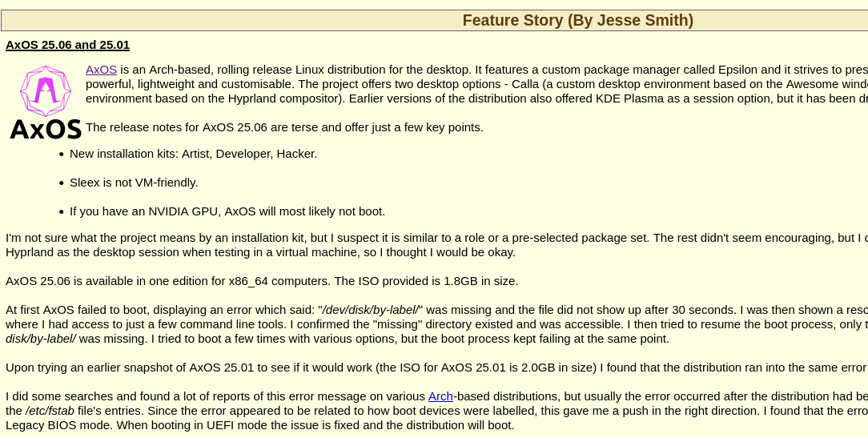Viewport: 868px width, 438px height.
Task: Click the quoted italic '/dev/disk/by-label/' error path
Action: pyautogui.click(x=372, y=310)
